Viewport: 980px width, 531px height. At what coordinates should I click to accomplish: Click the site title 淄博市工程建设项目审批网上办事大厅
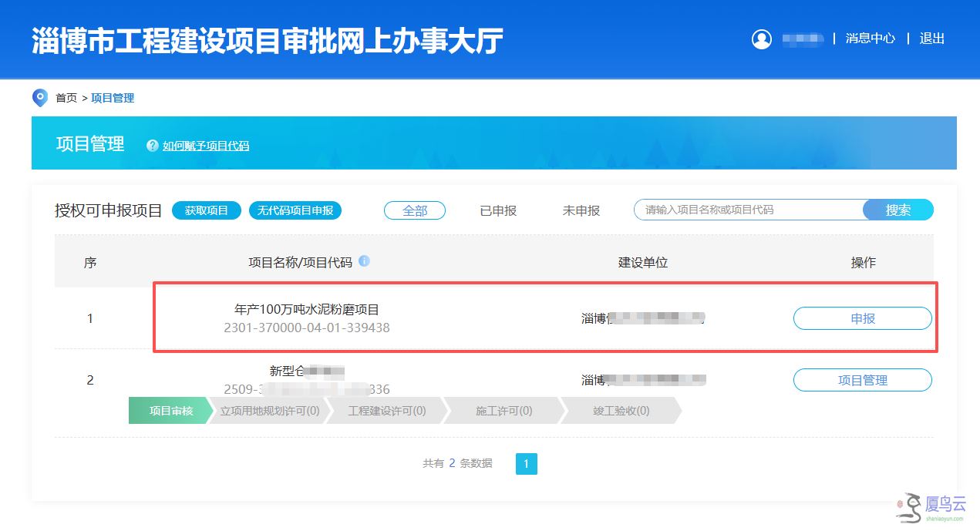268,40
